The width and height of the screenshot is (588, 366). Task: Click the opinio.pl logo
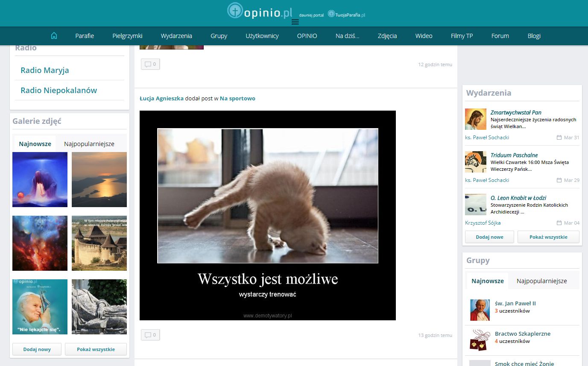point(260,11)
